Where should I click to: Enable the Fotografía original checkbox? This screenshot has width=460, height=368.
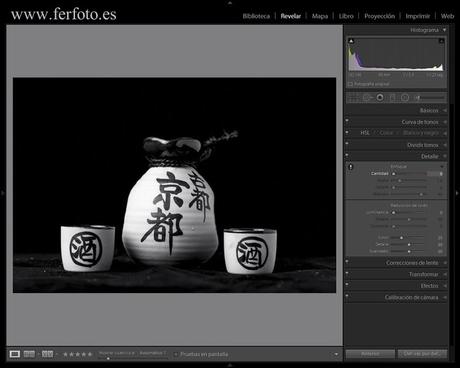(350, 84)
